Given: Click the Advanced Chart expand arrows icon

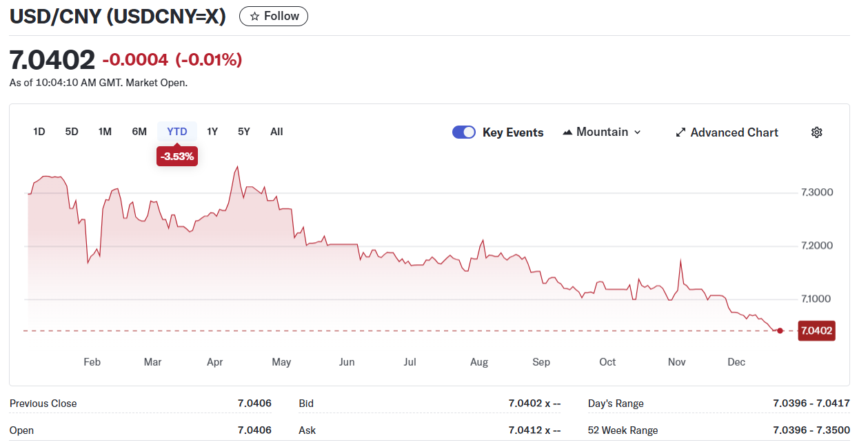Looking at the screenshot, I should pos(680,132).
